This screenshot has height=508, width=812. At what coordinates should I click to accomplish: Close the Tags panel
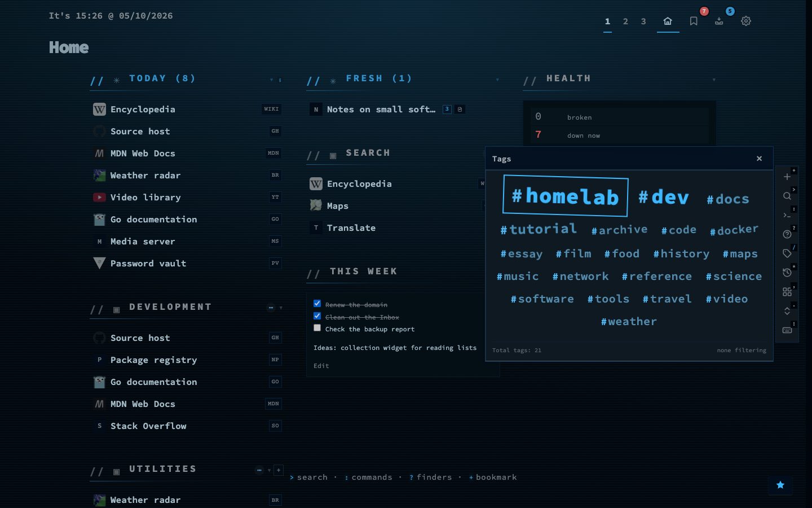[x=759, y=159]
